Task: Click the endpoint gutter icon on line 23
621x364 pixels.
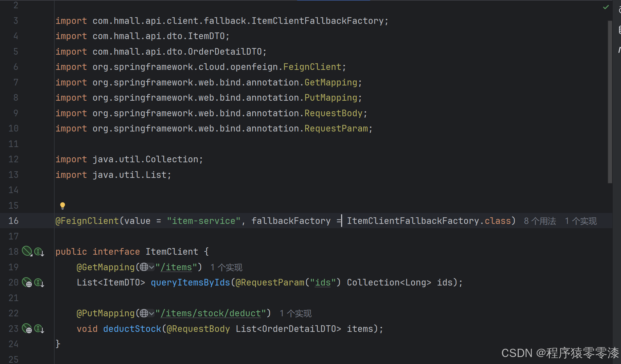Action: pos(27,328)
